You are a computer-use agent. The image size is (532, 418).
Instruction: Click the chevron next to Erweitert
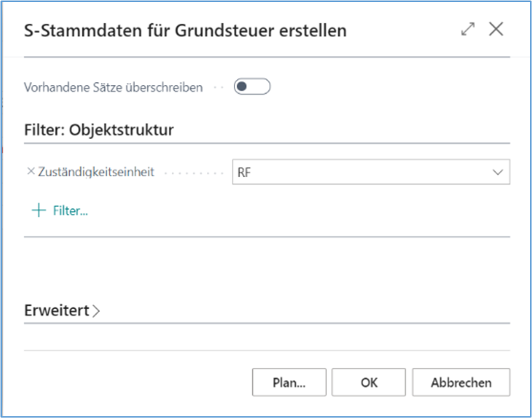coord(97,311)
